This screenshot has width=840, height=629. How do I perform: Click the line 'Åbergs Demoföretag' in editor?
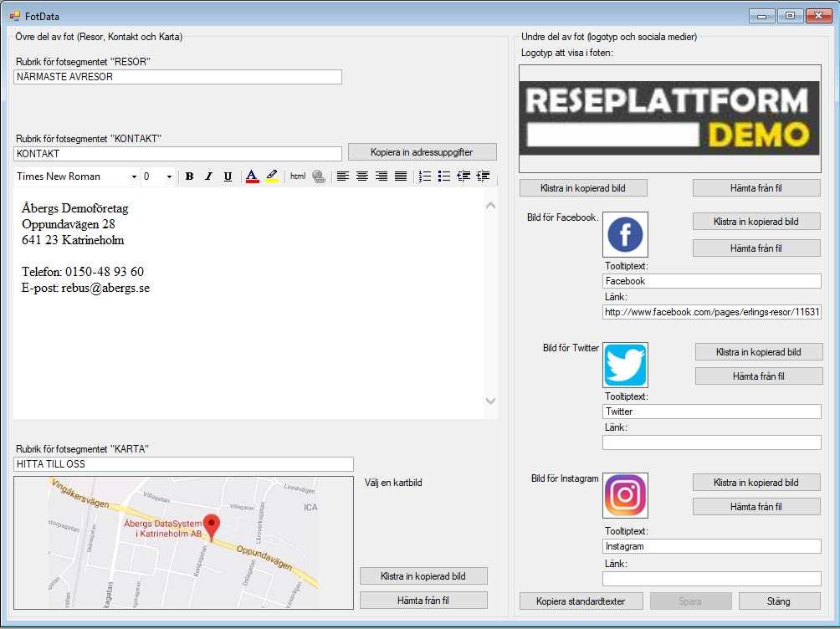pos(75,208)
